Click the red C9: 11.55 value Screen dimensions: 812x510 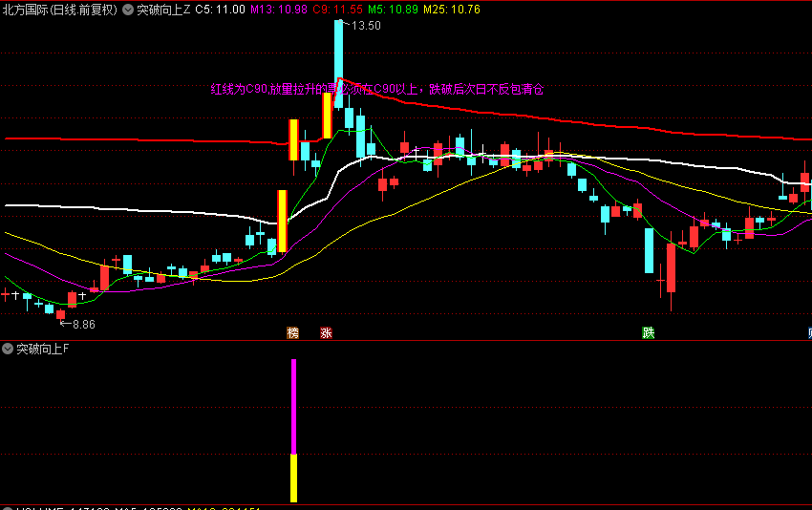click(337, 10)
